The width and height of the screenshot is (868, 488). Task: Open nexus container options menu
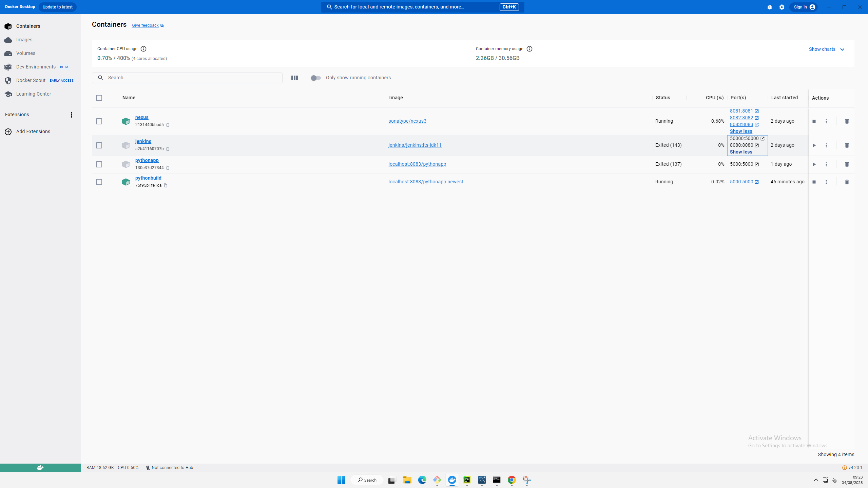pos(826,121)
